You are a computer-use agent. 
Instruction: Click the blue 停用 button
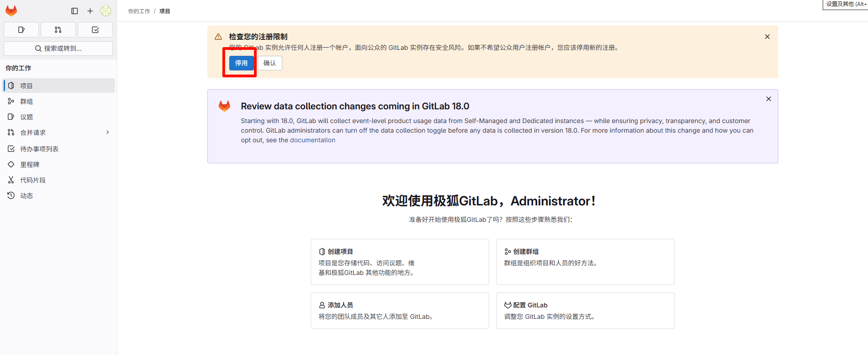pyautogui.click(x=241, y=63)
